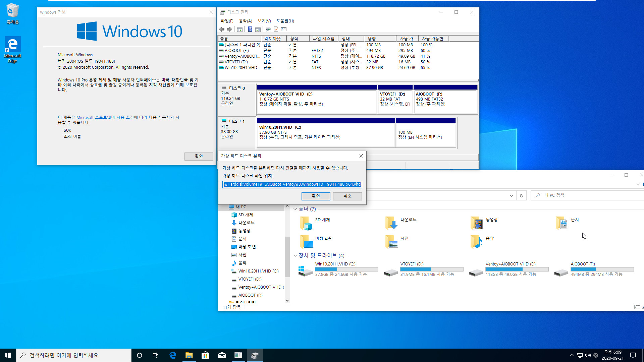Click the Forward arrow in Disk Management toolbar
Screen dimensions: 644x362
229,29
